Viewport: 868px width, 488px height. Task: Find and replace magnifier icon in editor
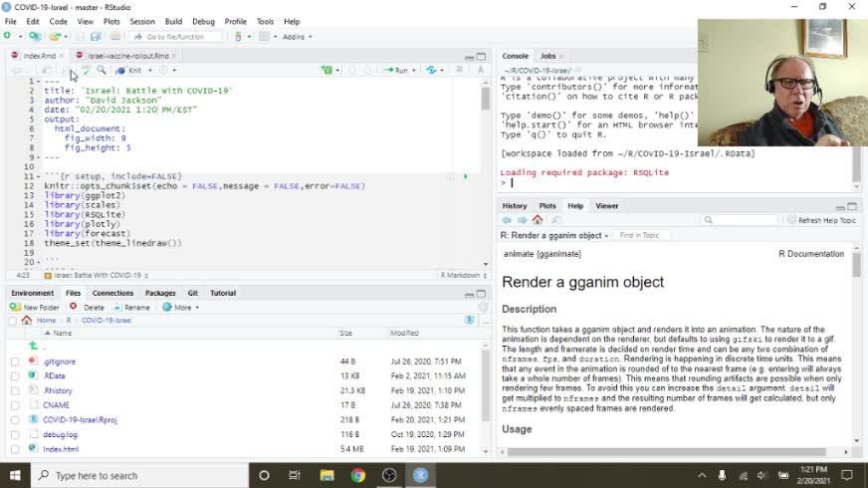(x=102, y=71)
